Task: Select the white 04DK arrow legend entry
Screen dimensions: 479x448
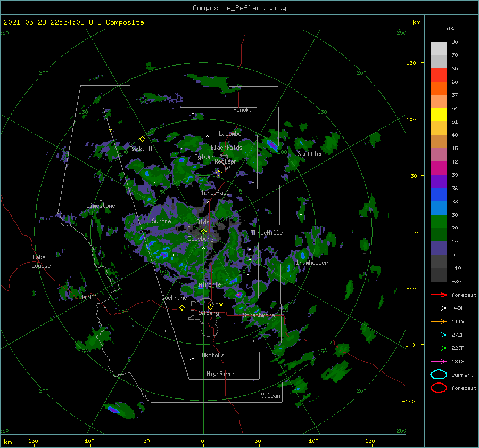Action: (x=439, y=308)
